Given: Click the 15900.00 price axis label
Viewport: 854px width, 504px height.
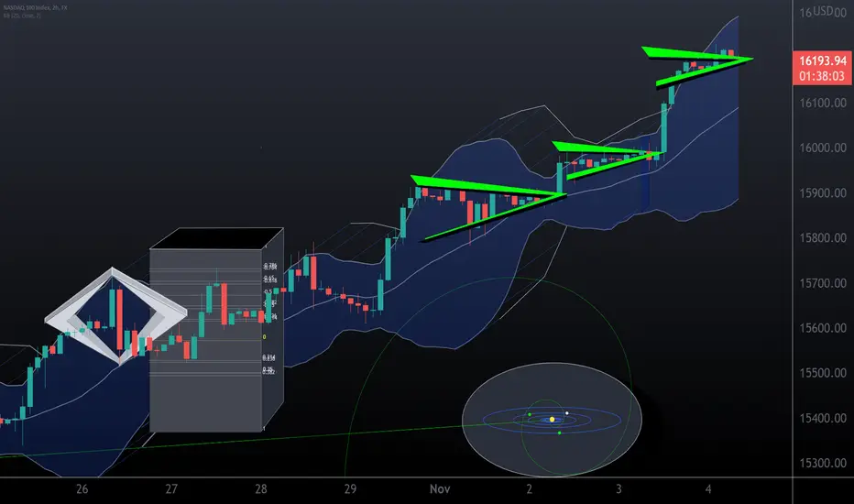Looking at the screenshot, I should [823, 192].
